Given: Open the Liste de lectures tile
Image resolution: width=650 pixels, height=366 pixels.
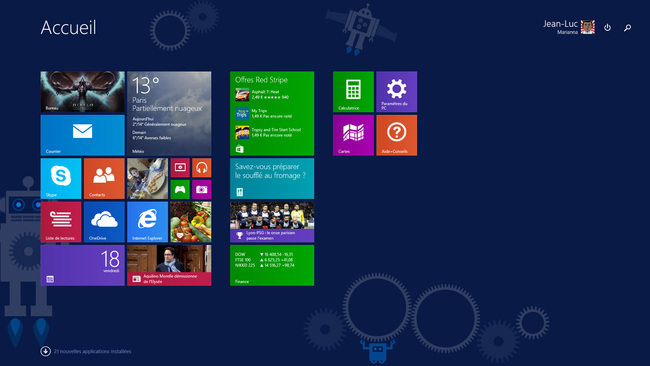Looking at the screenshot, I should (x=61, y=222).
